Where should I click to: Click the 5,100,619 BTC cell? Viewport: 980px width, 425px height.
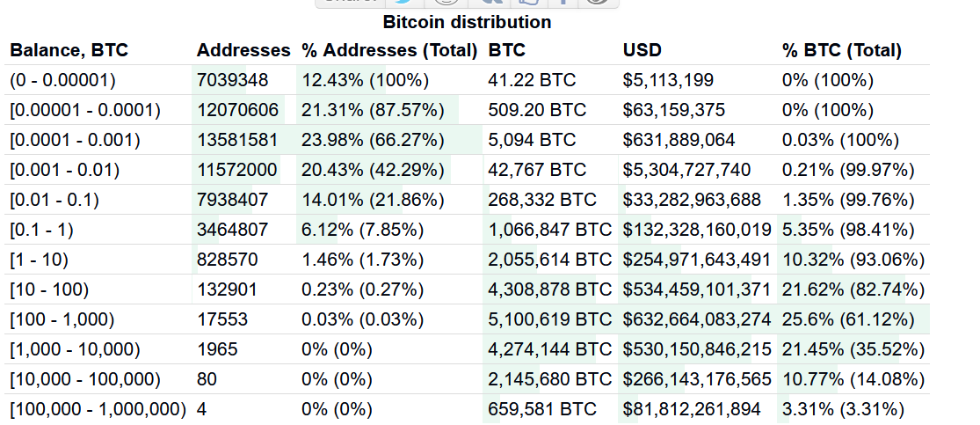coord(549,319)
